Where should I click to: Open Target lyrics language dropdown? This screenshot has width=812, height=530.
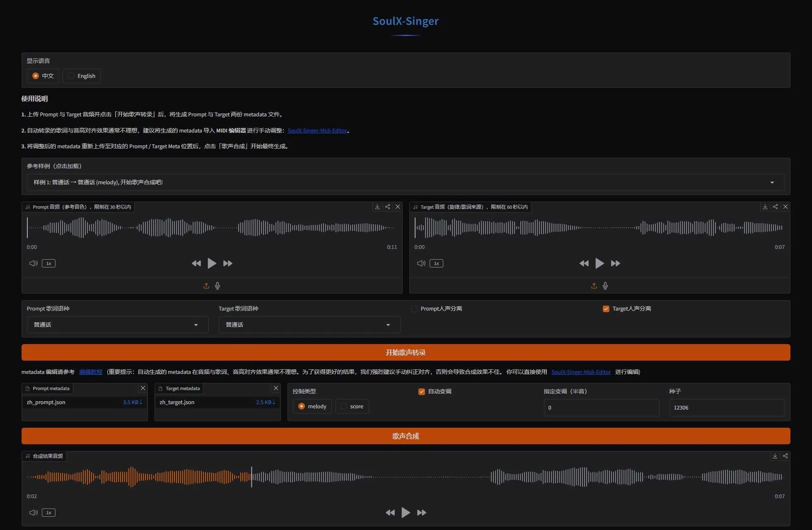pyautogui.click(x=309, y=325)
